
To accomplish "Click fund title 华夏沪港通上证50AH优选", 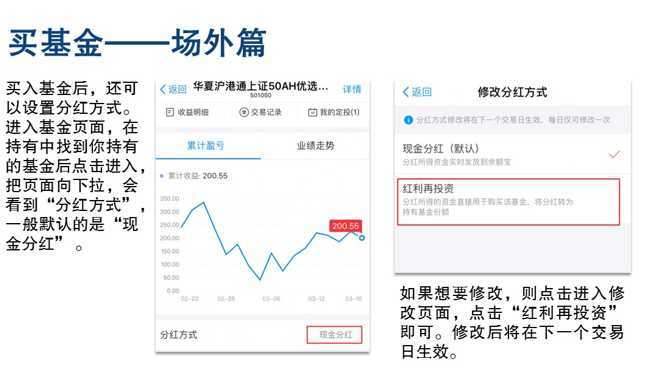I will pyautogui.click(x=260, y=87).
